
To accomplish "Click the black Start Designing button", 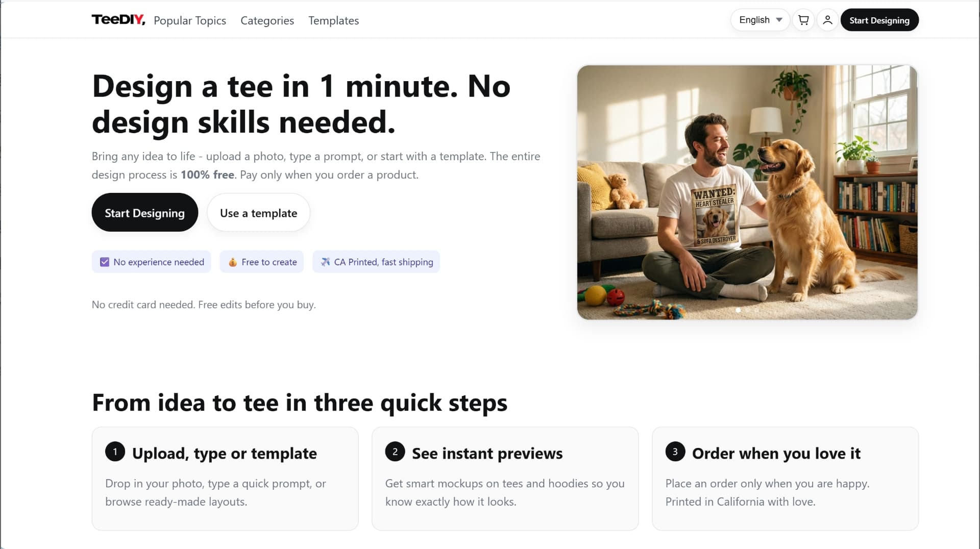I will [144, 212].
